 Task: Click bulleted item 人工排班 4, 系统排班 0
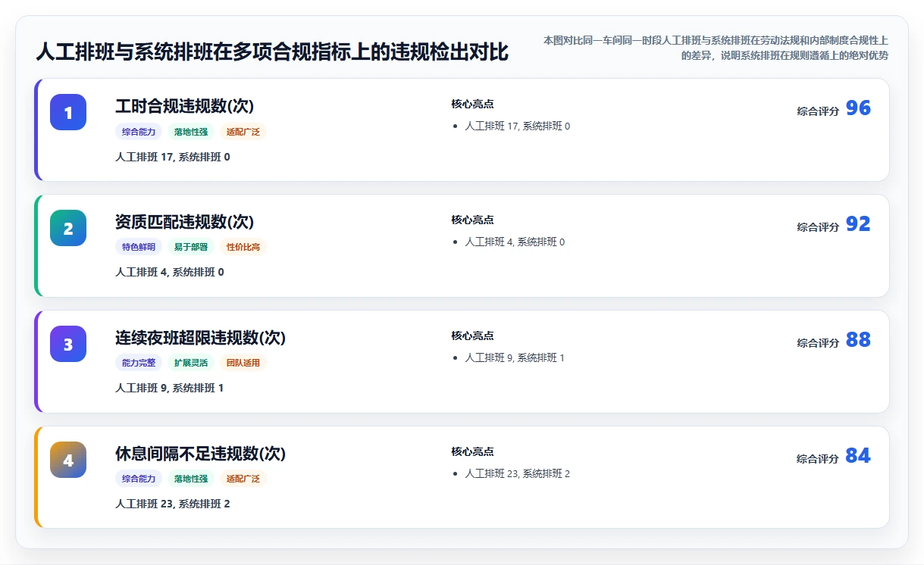tap(515, 242)
